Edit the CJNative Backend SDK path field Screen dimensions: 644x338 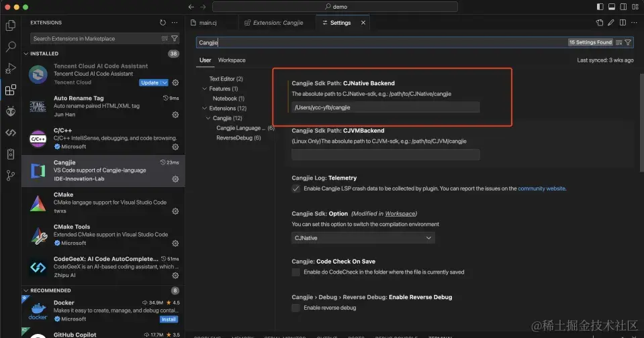click(385, 107)
